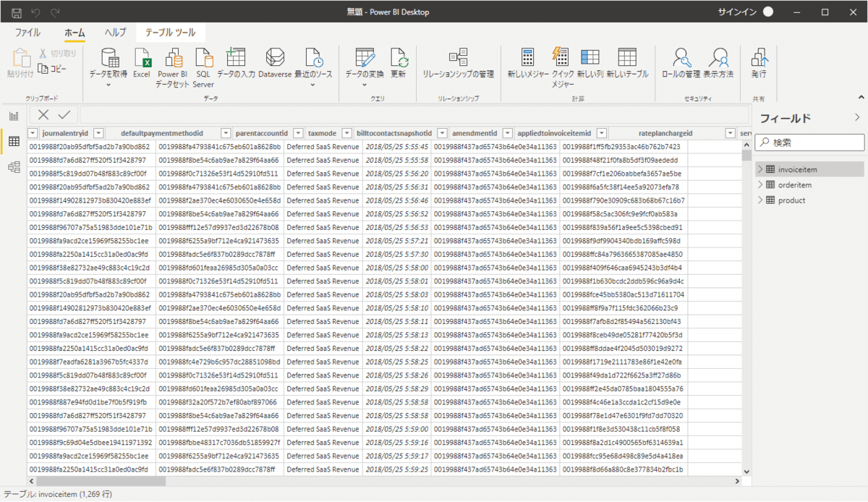868x502 pixels.
Task: Click 新しい列 (New column) icon
Action: pyautogui.click(x=590, y=59)
